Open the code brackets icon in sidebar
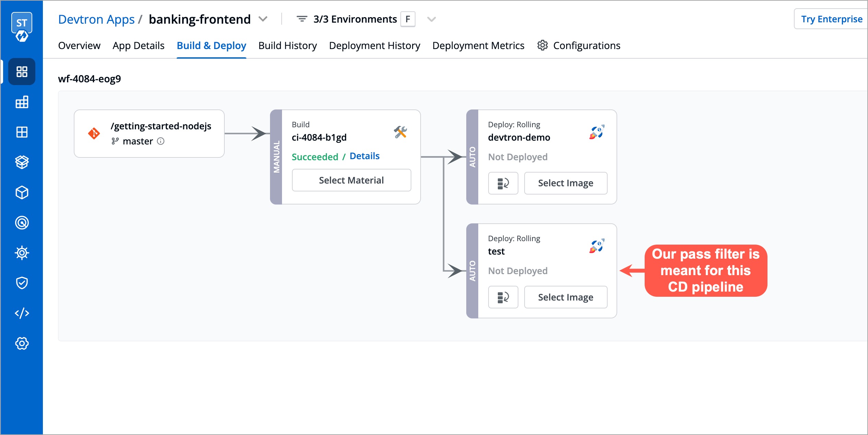 point(22,313)
